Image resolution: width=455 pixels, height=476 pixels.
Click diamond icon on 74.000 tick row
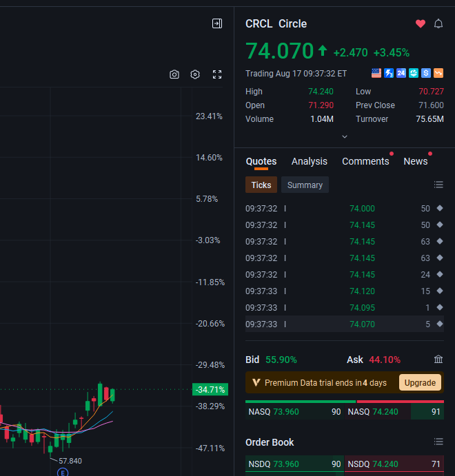pyautogui.click(x=440, y=208)
